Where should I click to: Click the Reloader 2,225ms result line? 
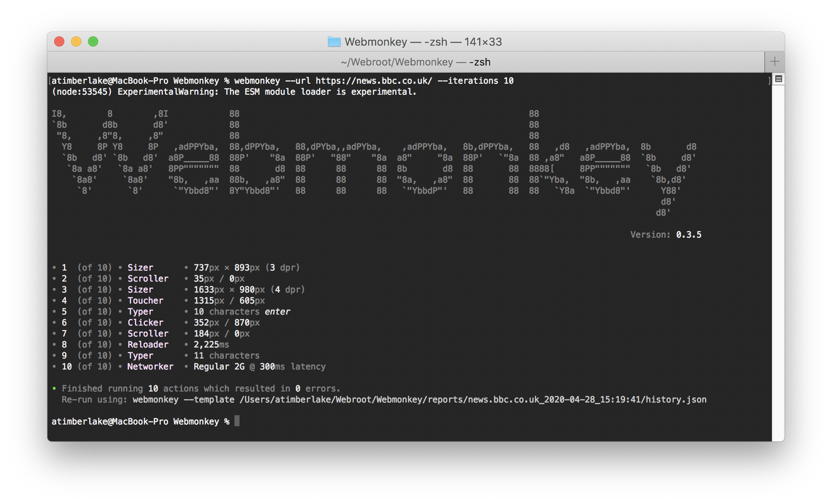[x=211, y=345]
